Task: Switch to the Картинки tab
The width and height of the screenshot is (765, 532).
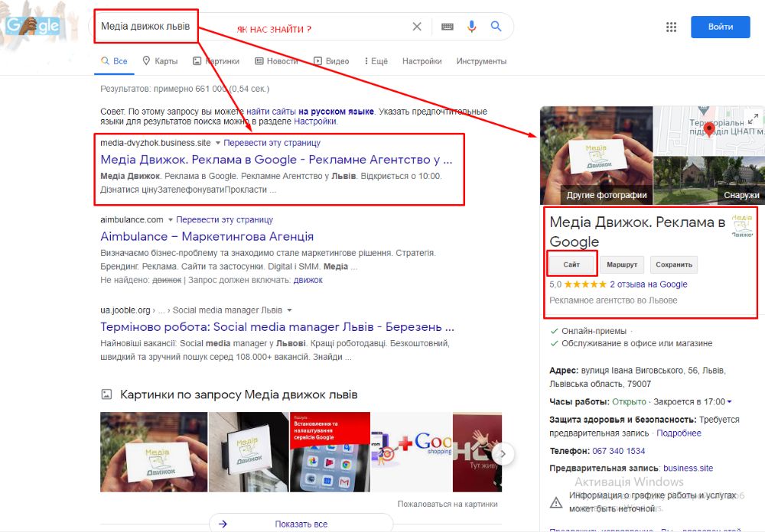Action: (216, 61)
